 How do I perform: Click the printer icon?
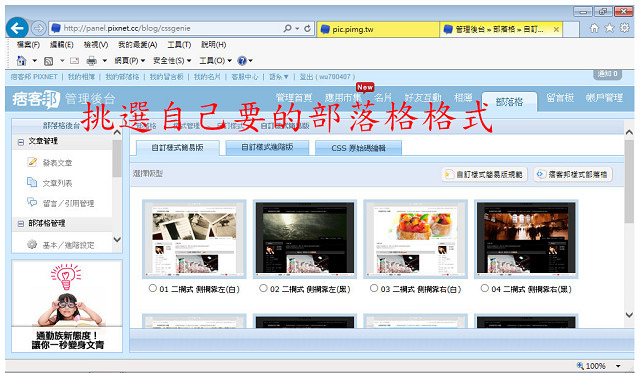click(x=91, y=61)
